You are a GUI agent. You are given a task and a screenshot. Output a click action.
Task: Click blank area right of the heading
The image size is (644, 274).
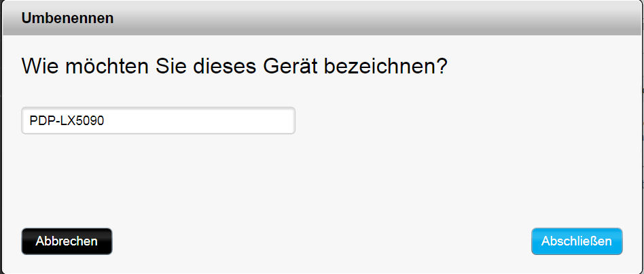pyautogui.click(x=543, y=67)
